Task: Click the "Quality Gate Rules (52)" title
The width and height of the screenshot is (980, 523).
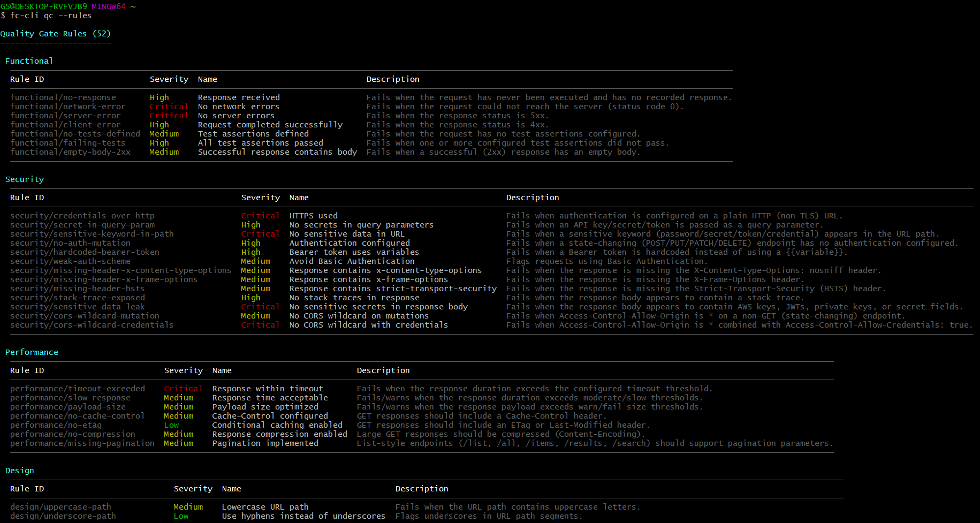Action: [x=56, y=34]
